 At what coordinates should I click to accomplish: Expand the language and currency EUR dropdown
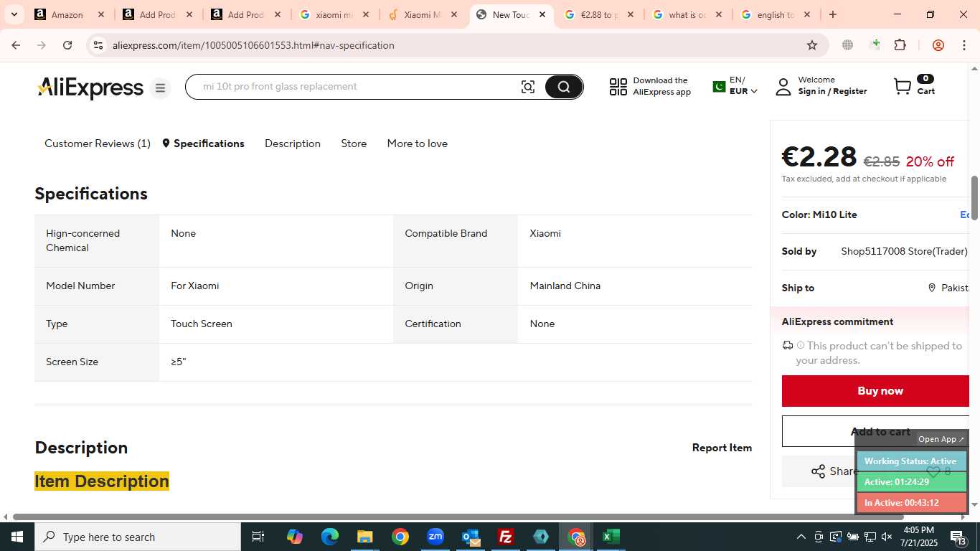point(743,91)
